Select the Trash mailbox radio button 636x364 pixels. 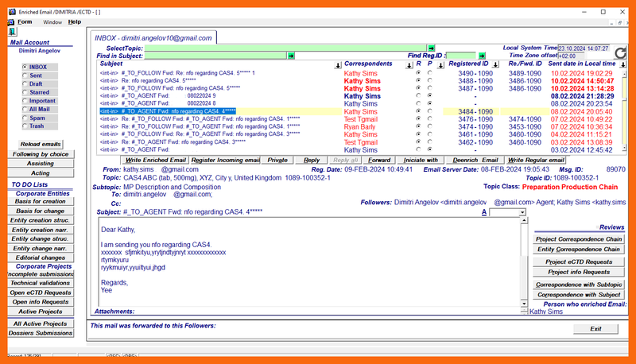click(x=25, y=126)
